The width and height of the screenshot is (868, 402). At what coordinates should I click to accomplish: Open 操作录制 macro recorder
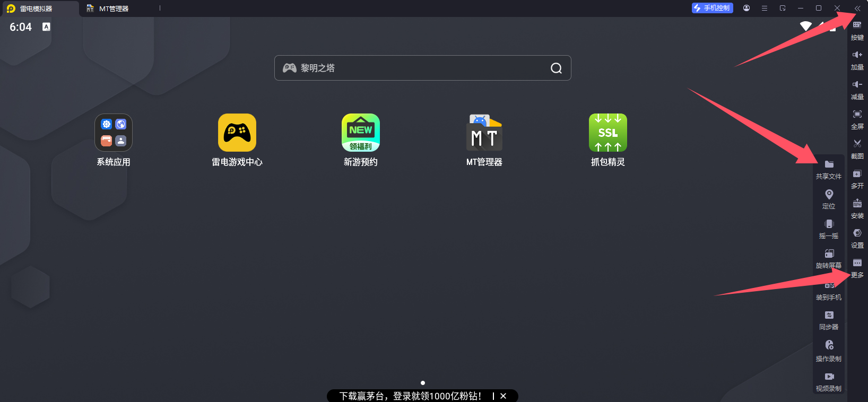829,351
